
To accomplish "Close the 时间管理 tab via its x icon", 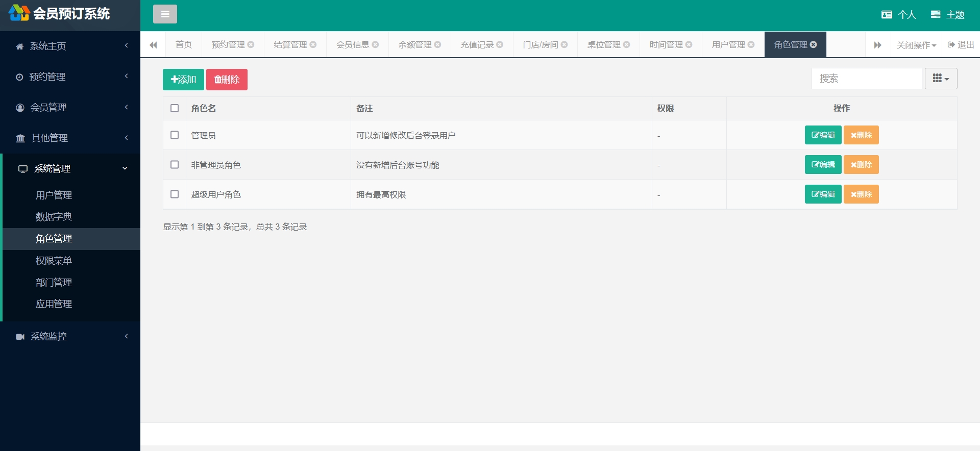I will pos(689,44).
